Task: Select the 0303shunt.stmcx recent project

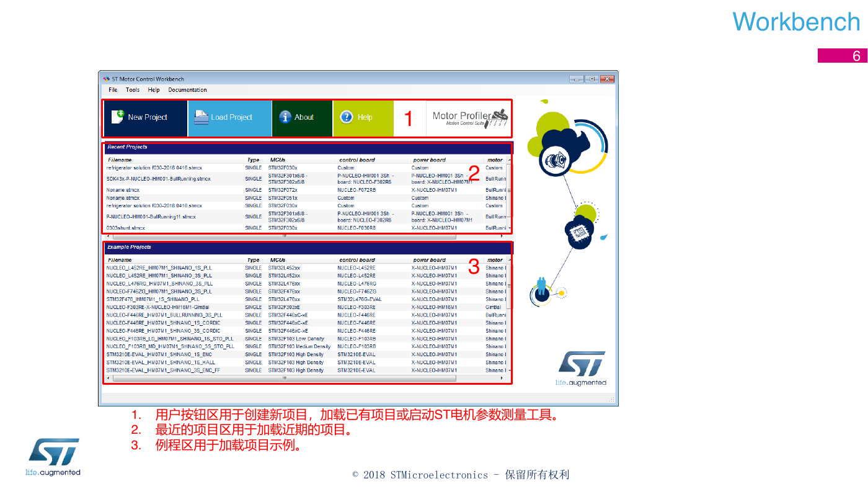Action: pos(306,228)
